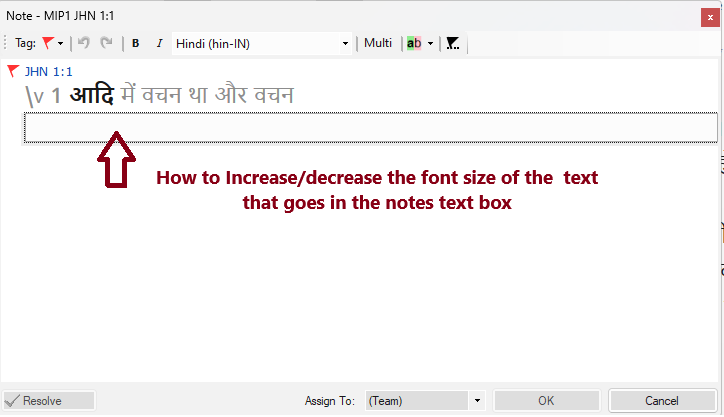Click the Resolve button

coord(49,400)
